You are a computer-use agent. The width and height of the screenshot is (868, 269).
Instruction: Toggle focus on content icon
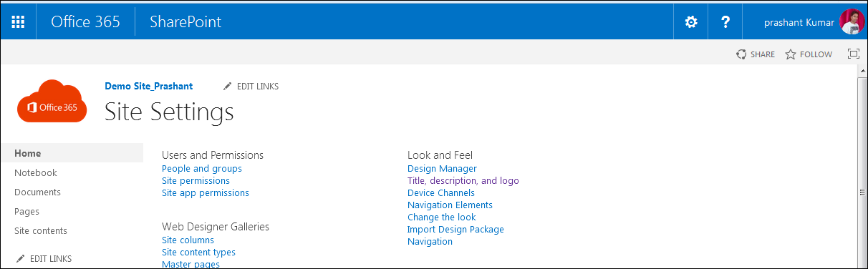[853, 54]
